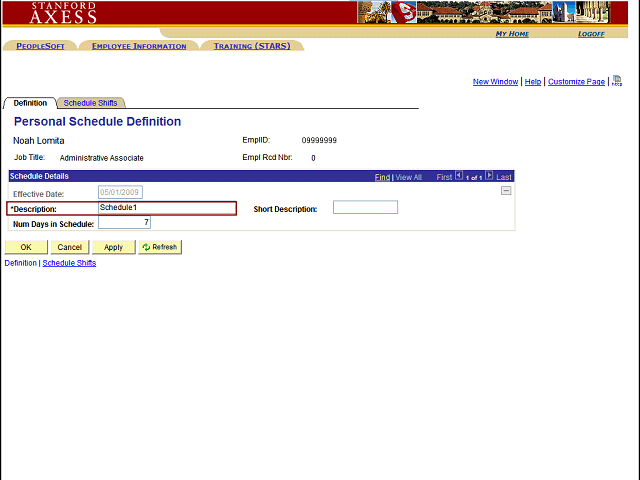This screenshot has height=480, width=640.
Task: Open the PeopleSoft tab
Action: [40, 46]
